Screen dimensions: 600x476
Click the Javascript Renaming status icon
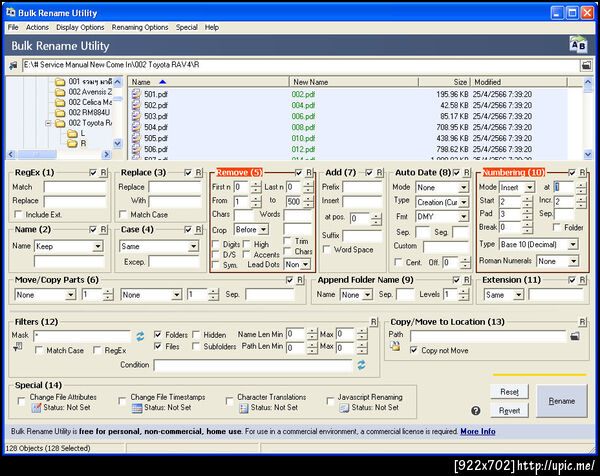click(x=343, y=408)
